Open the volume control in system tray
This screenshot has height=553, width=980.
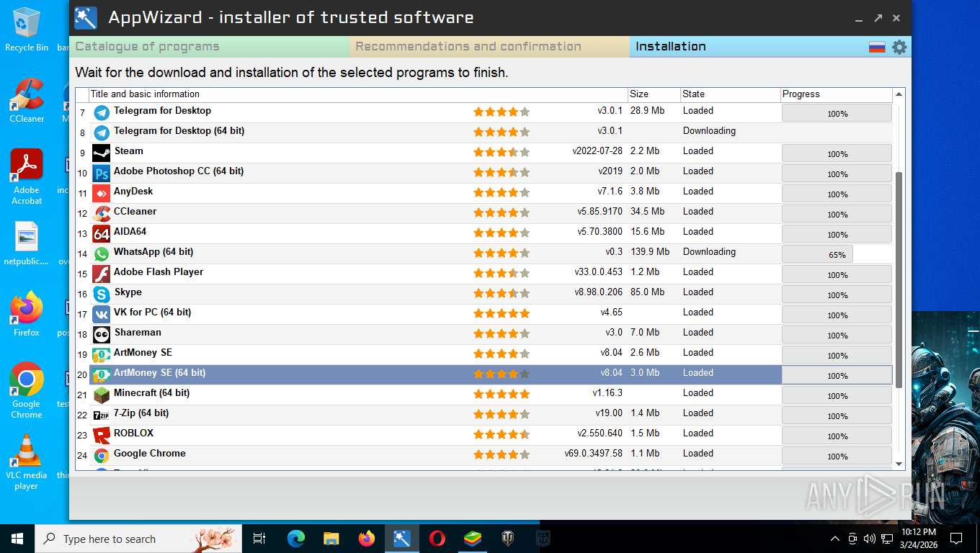coord(869,539)
